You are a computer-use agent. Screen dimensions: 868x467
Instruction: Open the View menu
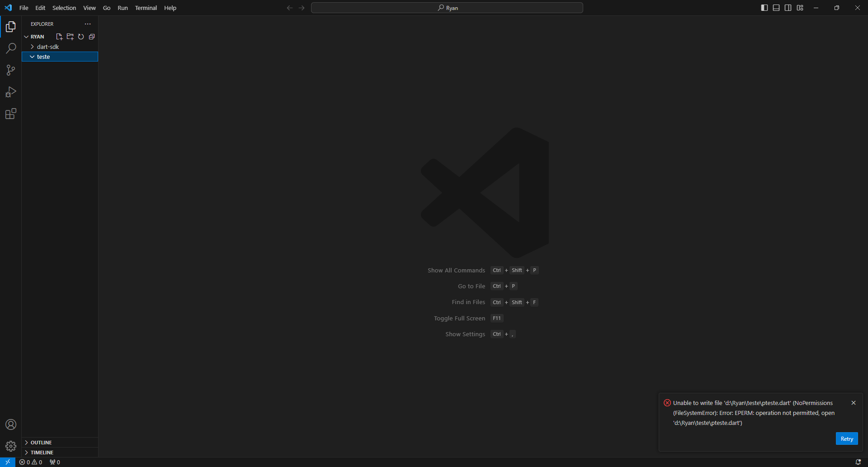pyautogui.click(x=90, y=8)
